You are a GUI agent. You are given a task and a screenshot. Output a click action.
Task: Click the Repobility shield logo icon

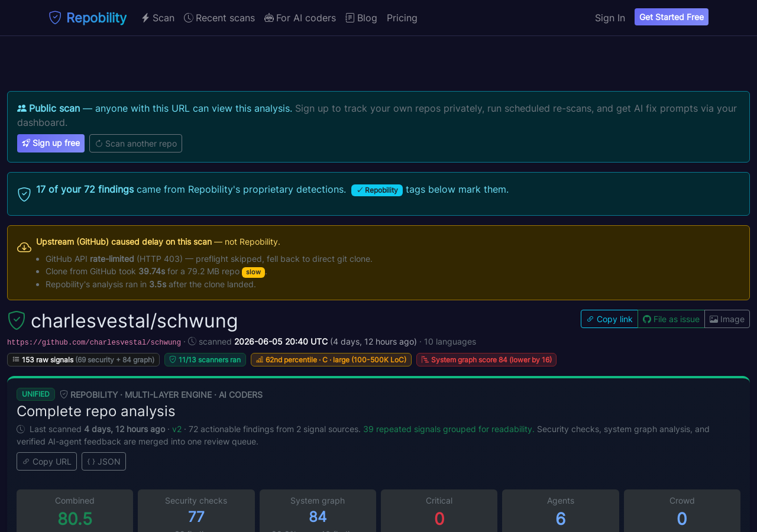click(x=55, y=18)
